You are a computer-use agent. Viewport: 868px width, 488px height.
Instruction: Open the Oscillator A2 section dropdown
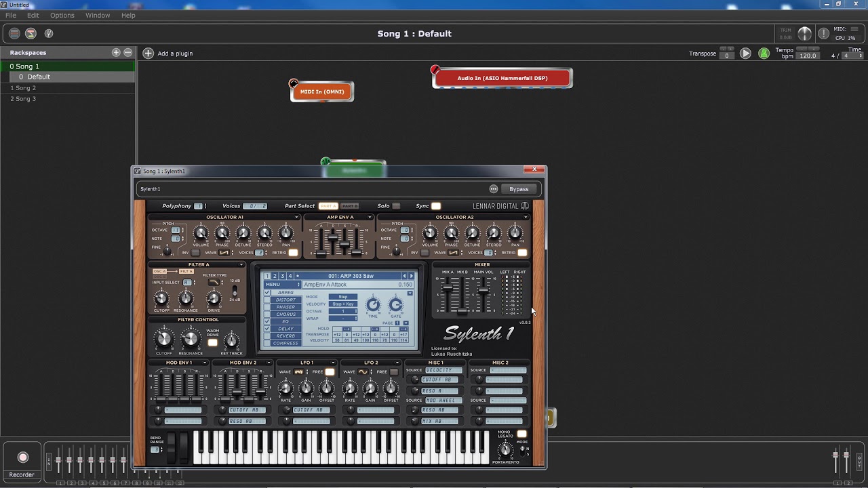pos(526,218)
